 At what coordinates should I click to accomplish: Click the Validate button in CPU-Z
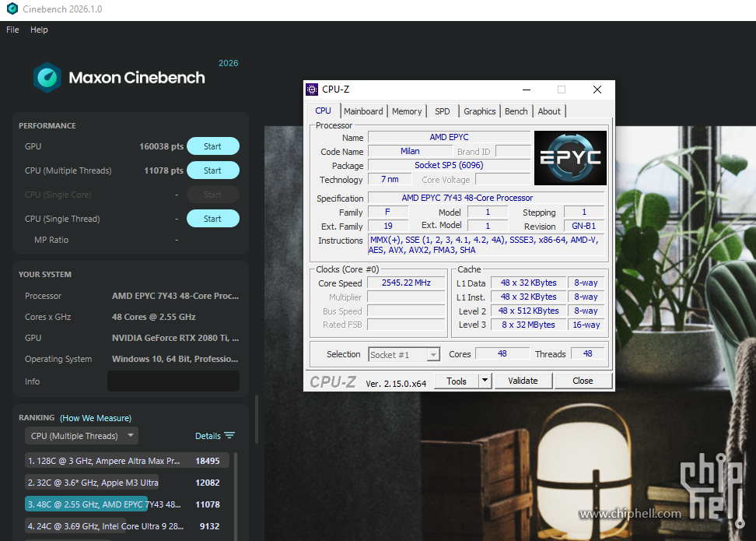pyautogui.click(x=523, y=381)
